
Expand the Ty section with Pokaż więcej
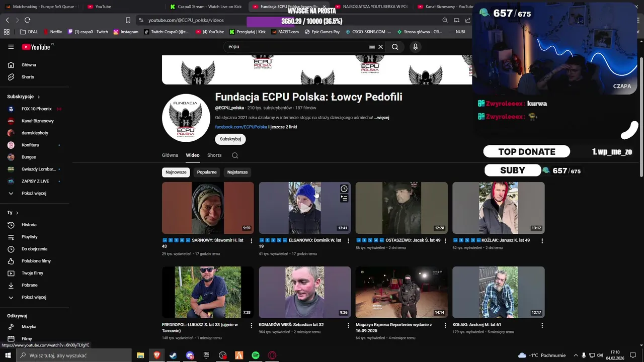point(35,297)
